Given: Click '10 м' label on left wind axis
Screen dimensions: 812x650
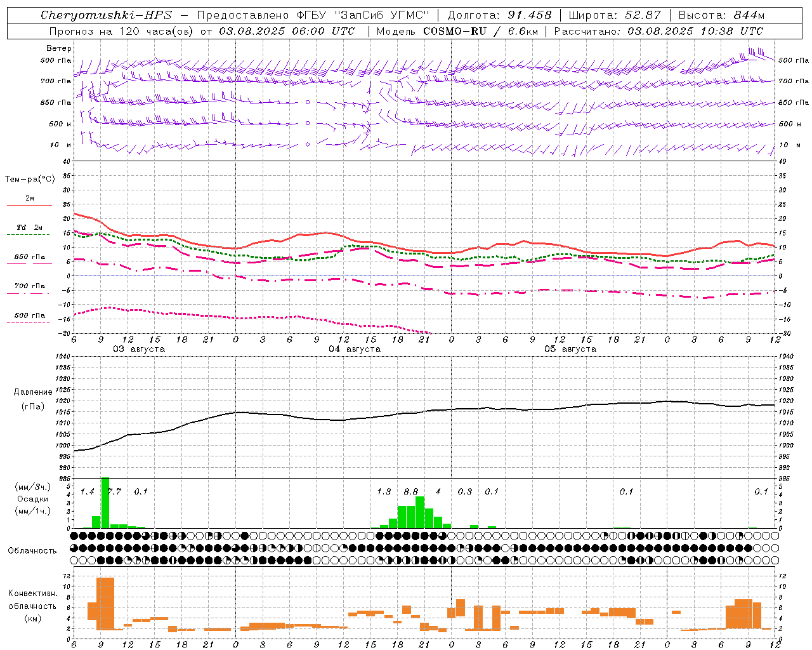Looking at the screenshot, I should click(61, 145).
